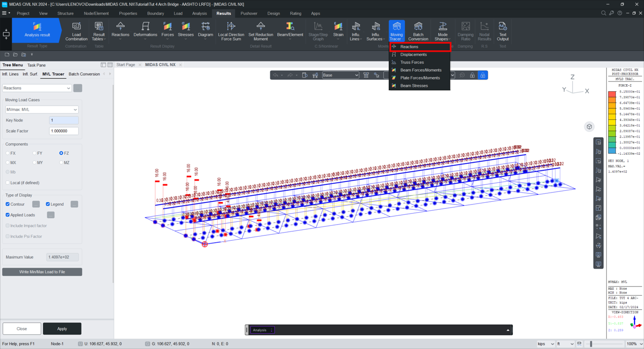644x349 pixels.
Task: Click the new file icon in quick toolbar
Action: tap(7, 55)
